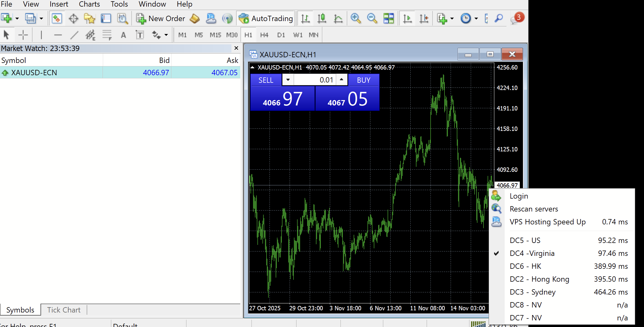
Task: Choose the DC5 - US server
Action: (562, 240)
